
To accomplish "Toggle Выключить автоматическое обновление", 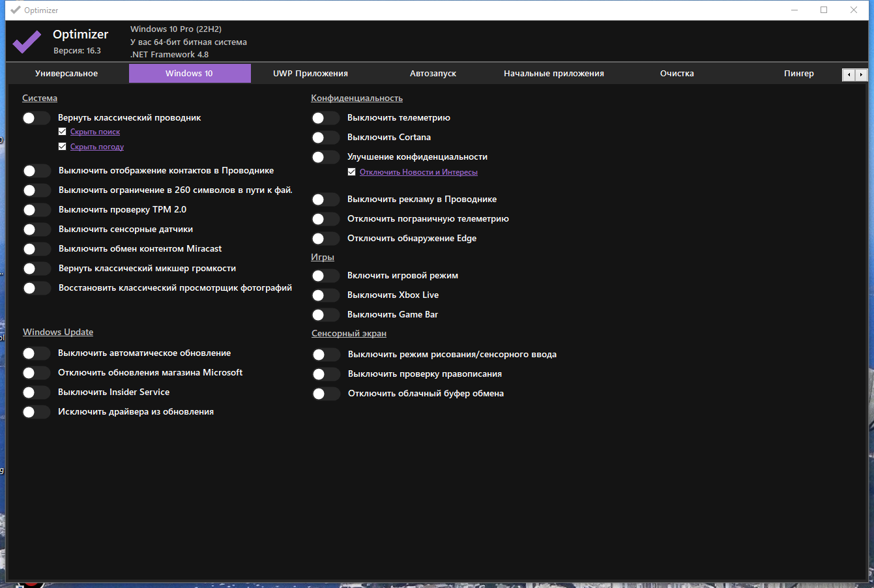I will click(36, 353).
